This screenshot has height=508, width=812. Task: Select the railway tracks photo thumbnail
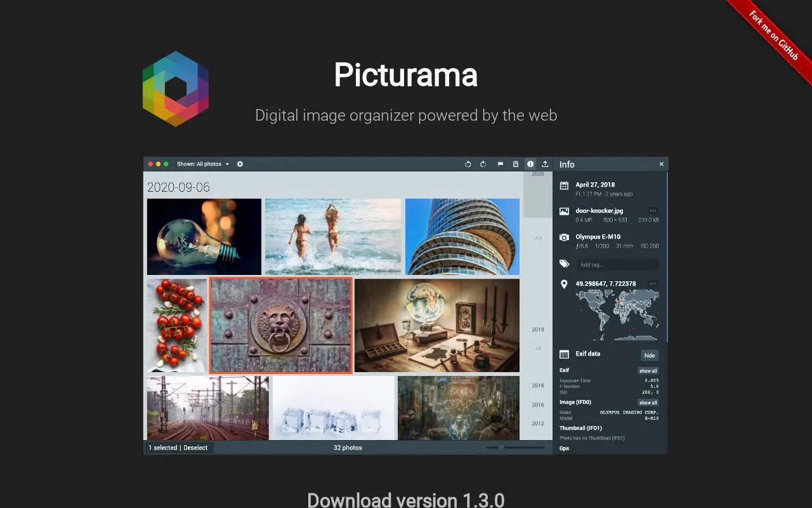(208, 408)
